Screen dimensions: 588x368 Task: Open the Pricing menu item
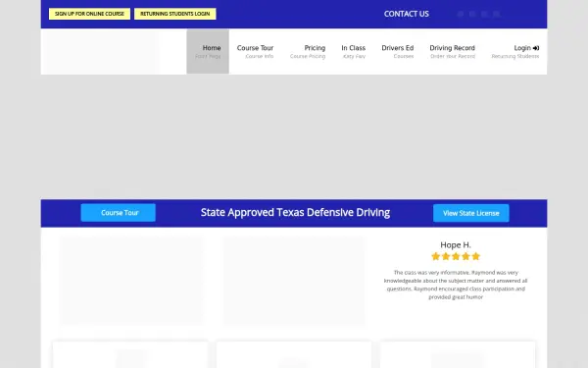pos(308,51)
